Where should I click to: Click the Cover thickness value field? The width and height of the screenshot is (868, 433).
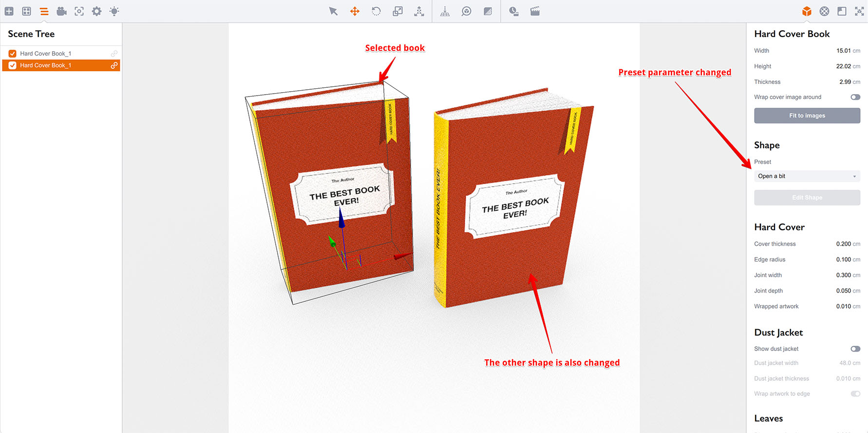[843, 244]
